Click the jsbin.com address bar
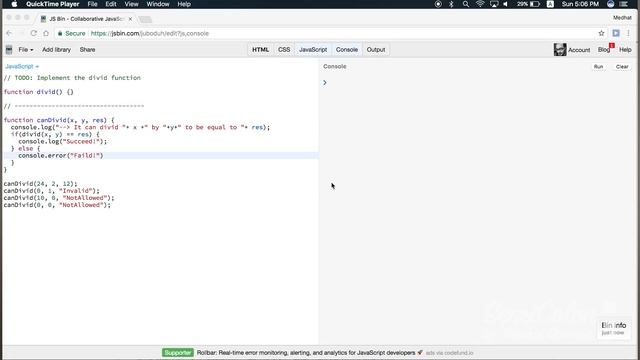Screen dimensions: 640x360 tap(149, 33)
